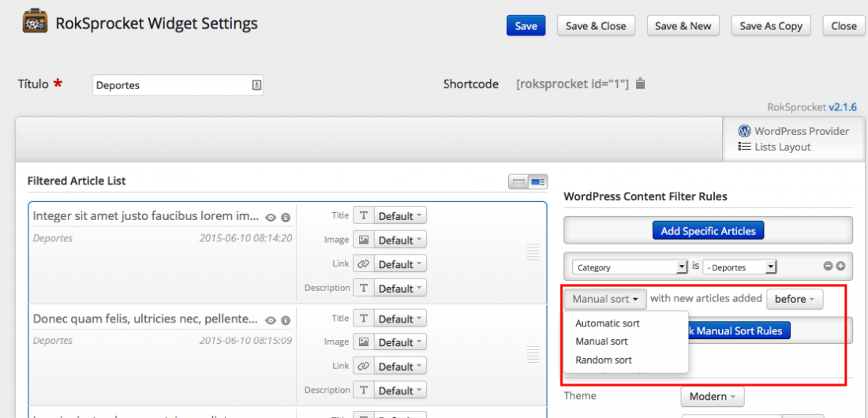
Task: Click the Save As Copy button
Action: (771, 25)
